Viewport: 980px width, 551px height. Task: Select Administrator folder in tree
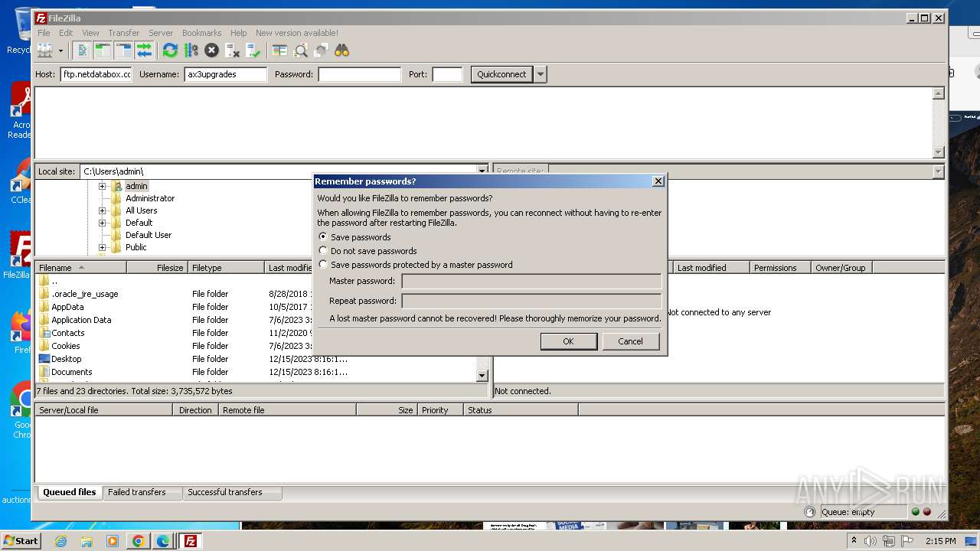(150, 198)
